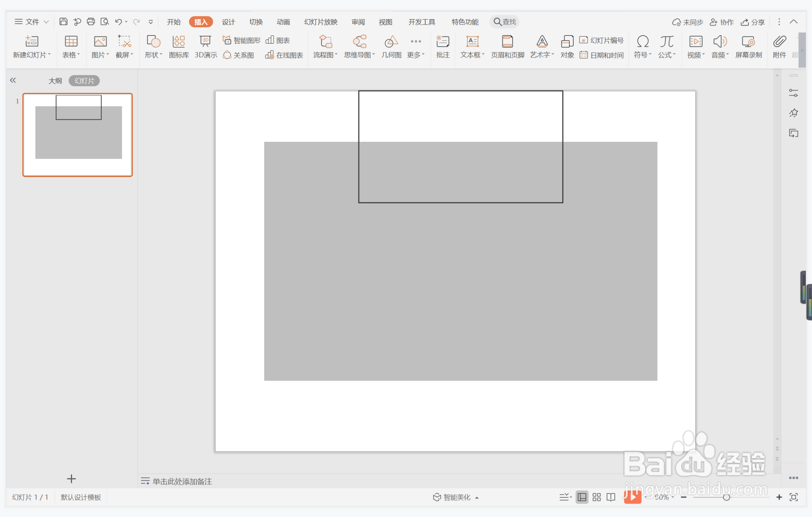Click 单击此处添加备注 notes area

(182, 481)
